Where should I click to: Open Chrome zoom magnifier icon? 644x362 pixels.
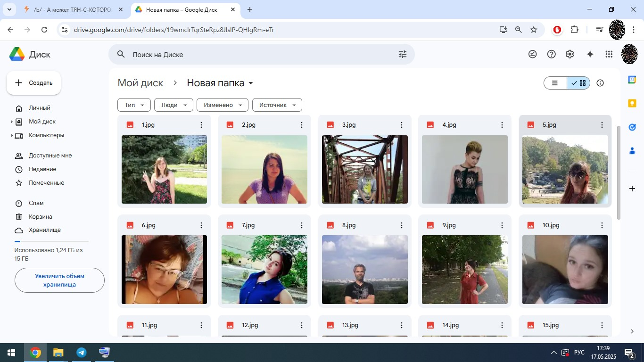pos(519,30)
